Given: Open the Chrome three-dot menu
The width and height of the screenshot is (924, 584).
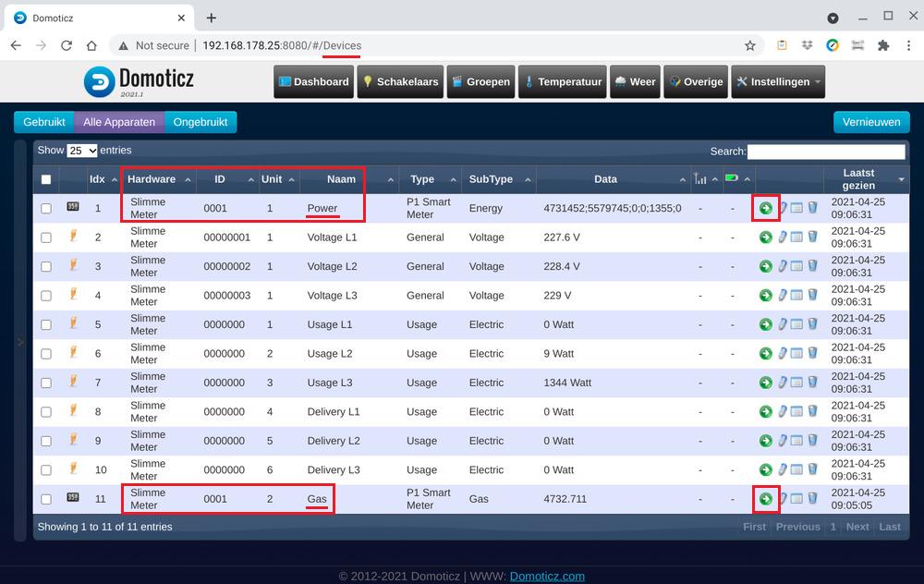Looking at the screenshot, I should coord(908,45).
